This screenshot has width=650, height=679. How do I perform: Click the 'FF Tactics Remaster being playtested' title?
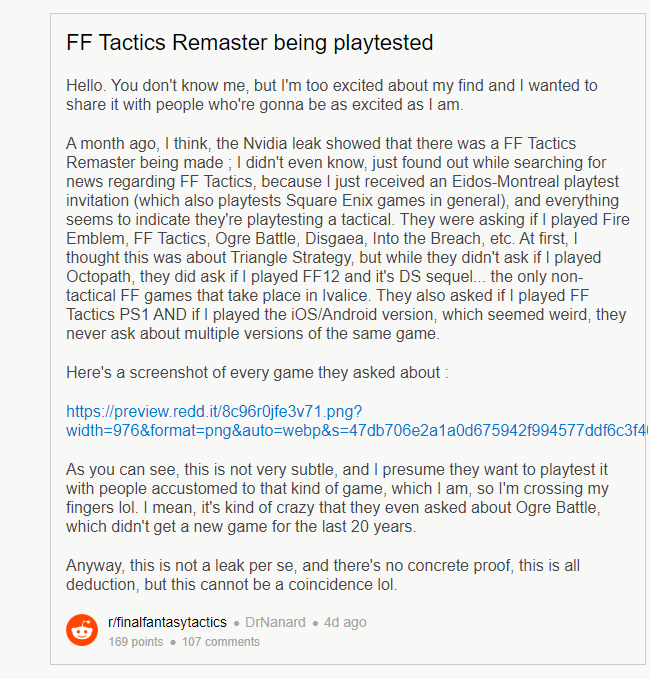point(249,42)
